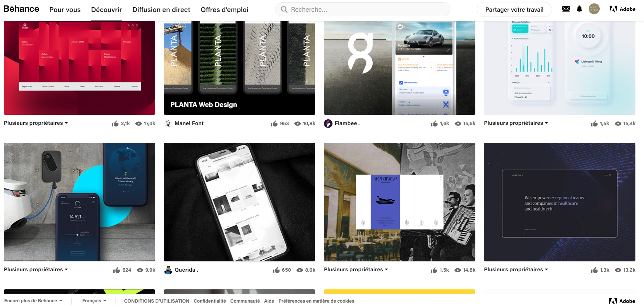Like the PLANTA Web Design project (953)
Screen dimensions: 644x305
pos(274,123)
